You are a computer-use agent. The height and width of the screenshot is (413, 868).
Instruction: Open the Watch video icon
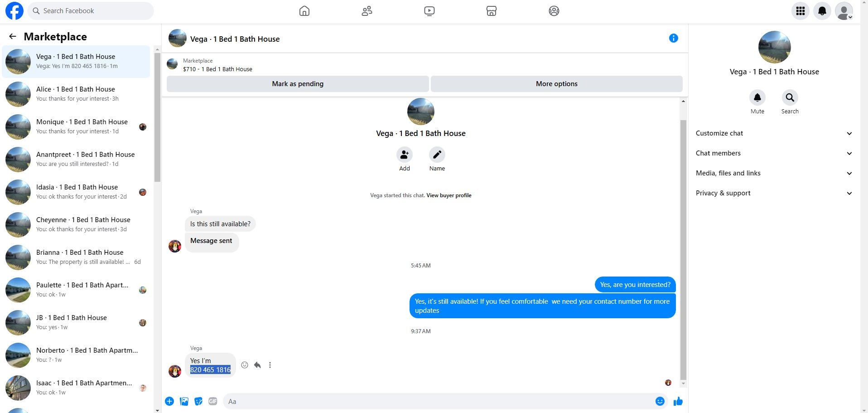click(x=429, y=11)
